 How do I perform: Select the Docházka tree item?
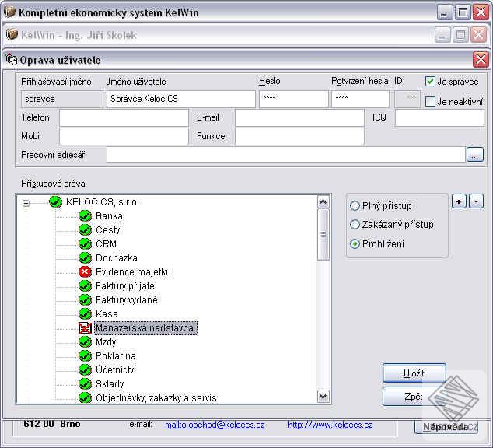click(117, 257)
